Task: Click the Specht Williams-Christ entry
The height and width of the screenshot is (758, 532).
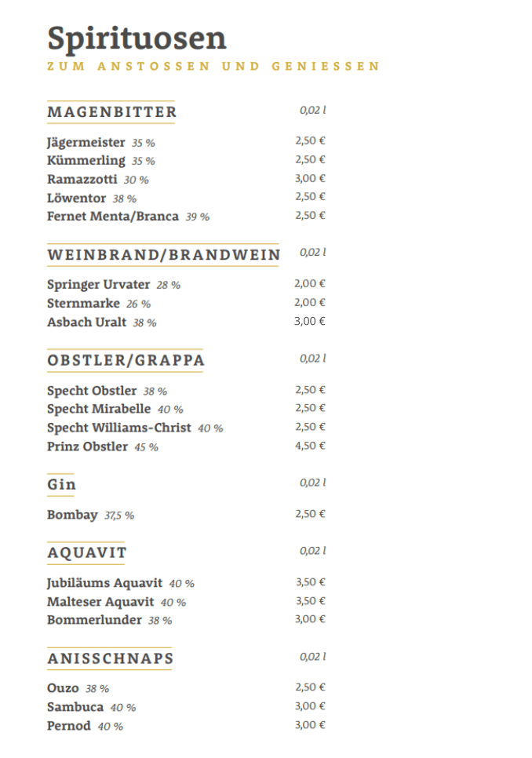Action: [x=118, y=428]
